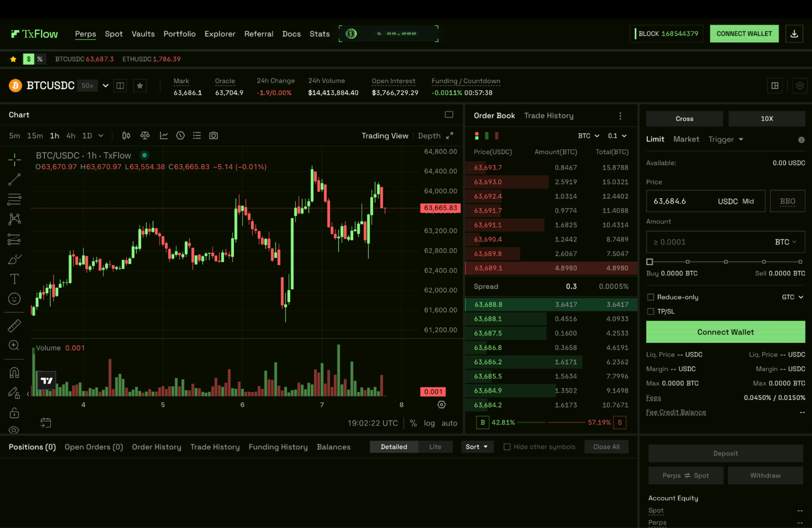Show only sell orders in order book
This screenshot has width=812, height=528.
tap(497, 136)
